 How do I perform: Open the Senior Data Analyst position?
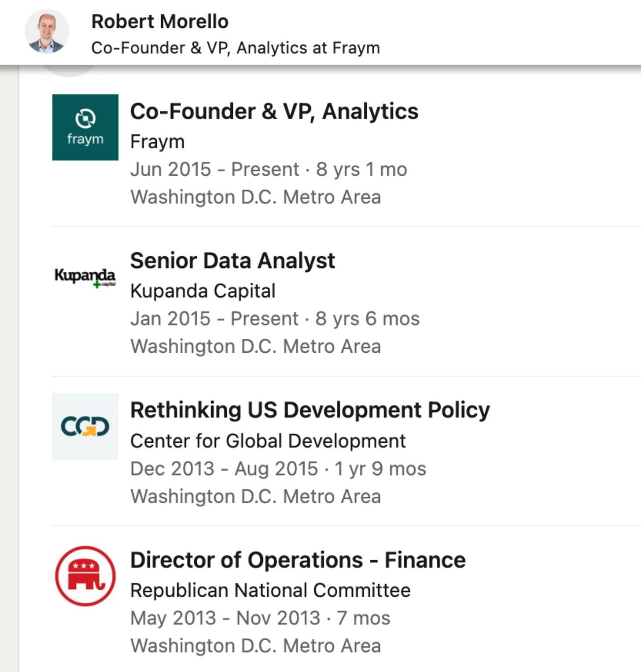(x=232, y=260)
